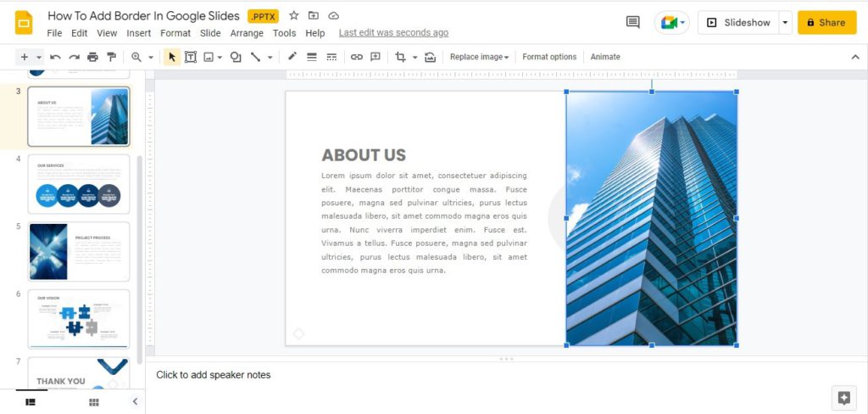This screenshot has width=868, height=414.
Task: Collapse the filmstrip panel with the chevron
Action: (135, 402)
